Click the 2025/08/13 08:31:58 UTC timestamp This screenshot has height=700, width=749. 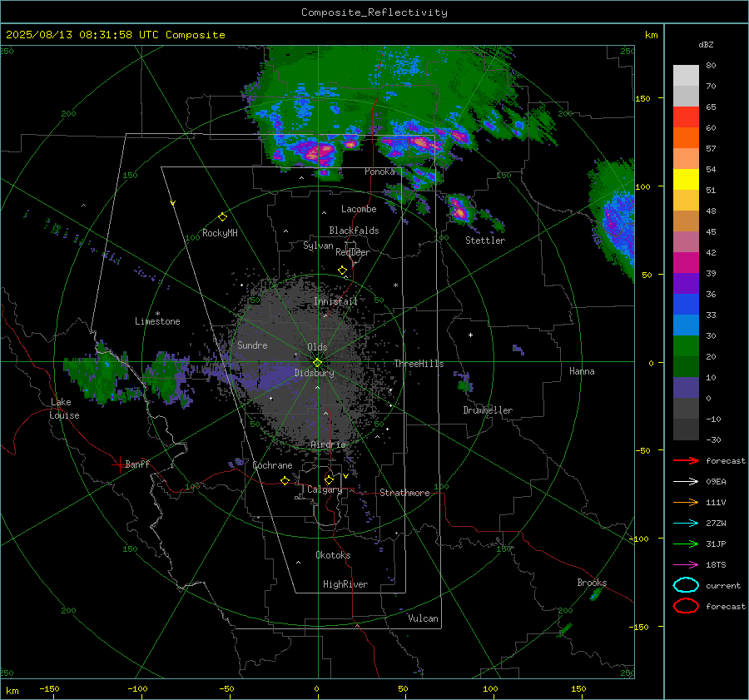pos(115,35)
